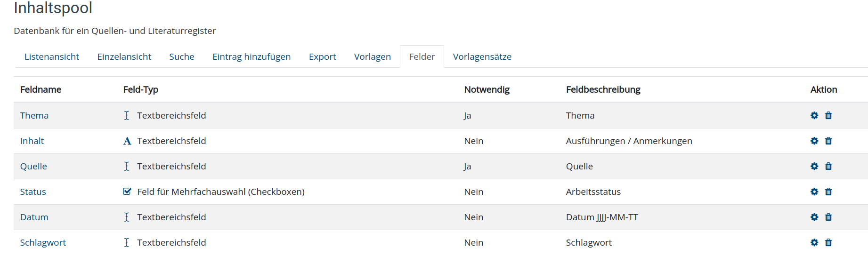Open the Datum field link
The image size is (868, 264).
[x=34, y=217]
